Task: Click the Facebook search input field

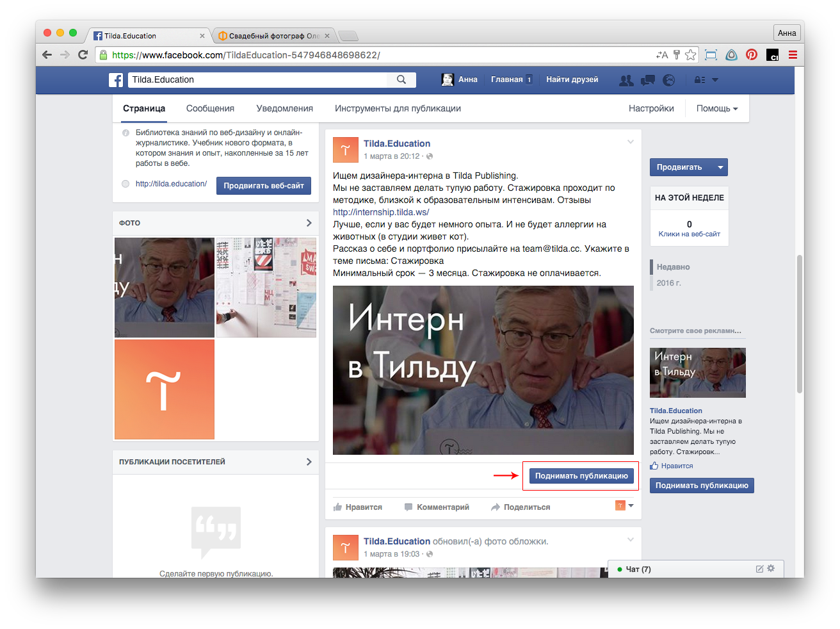Action: [x=257, y=80]
